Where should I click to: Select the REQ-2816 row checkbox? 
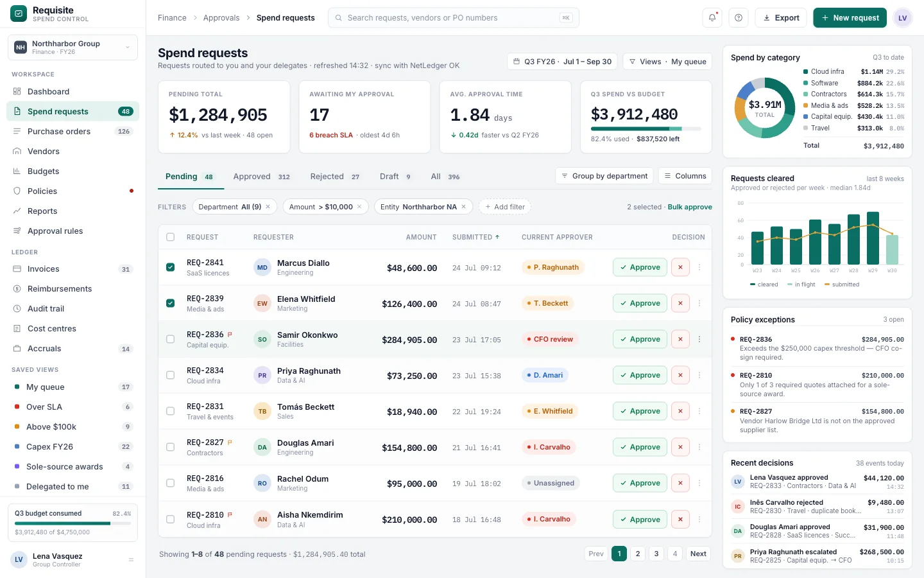click(170, 483)
